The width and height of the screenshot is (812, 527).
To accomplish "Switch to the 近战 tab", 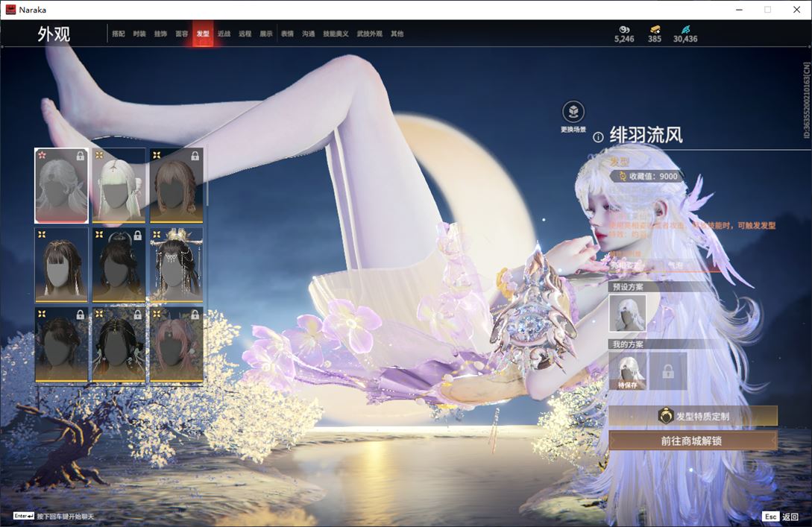I will [224, 34].
